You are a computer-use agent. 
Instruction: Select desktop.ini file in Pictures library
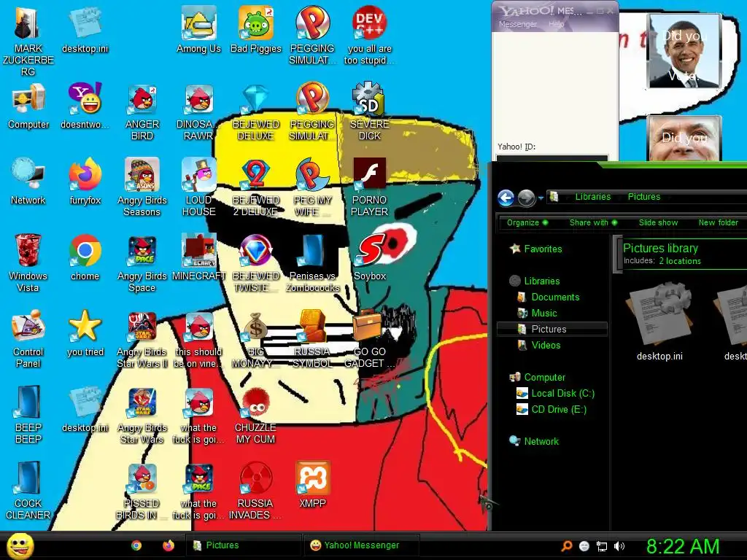point(659,322)
